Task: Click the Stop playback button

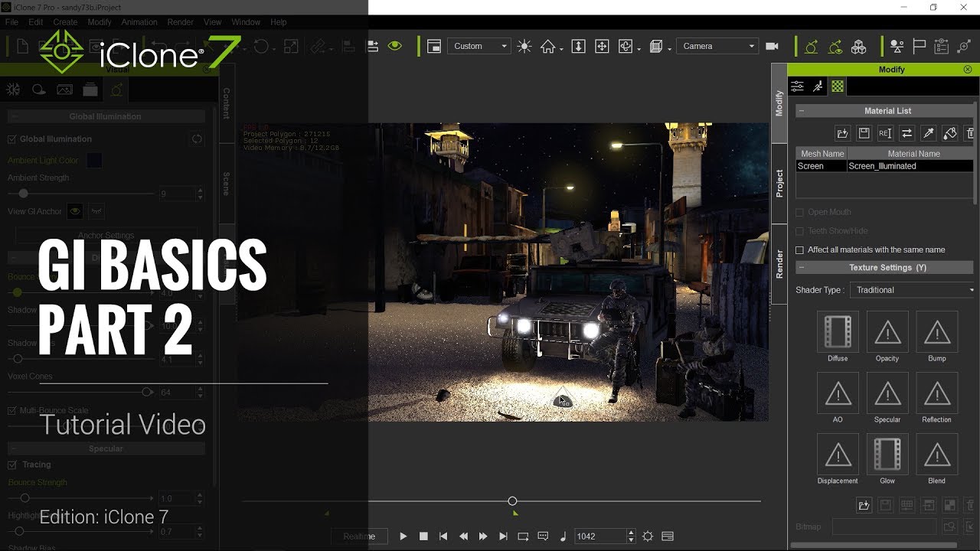Action: 423,536
